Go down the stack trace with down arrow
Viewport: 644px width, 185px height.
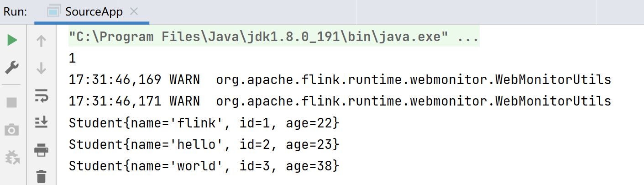(42, 69)
